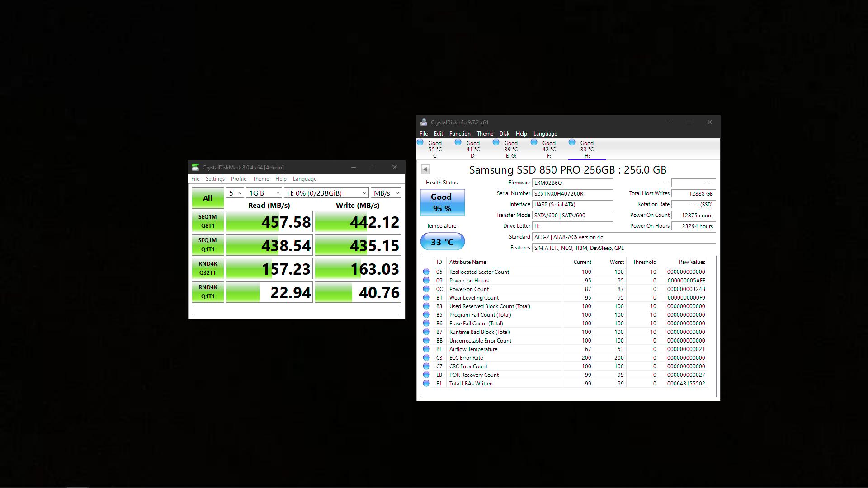Click the Serial Number field
Image resolution: width=868 pixels, height=488 pixels.
pyautogui.click(x=573, y=194)
